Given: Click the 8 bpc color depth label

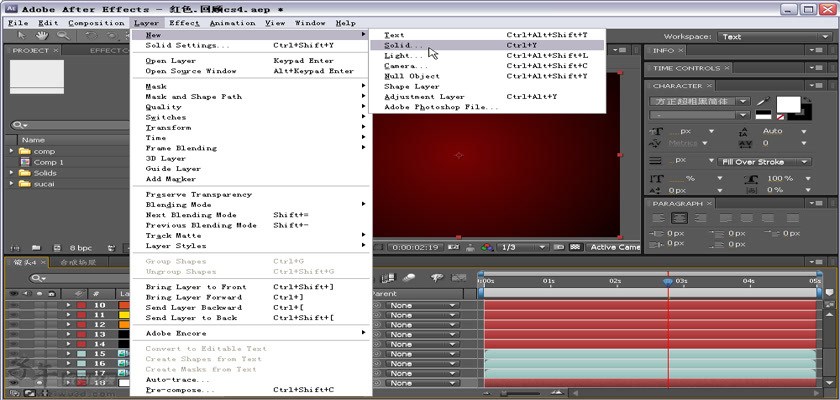Looking at the screenshot, I should (x=81, y=248).
